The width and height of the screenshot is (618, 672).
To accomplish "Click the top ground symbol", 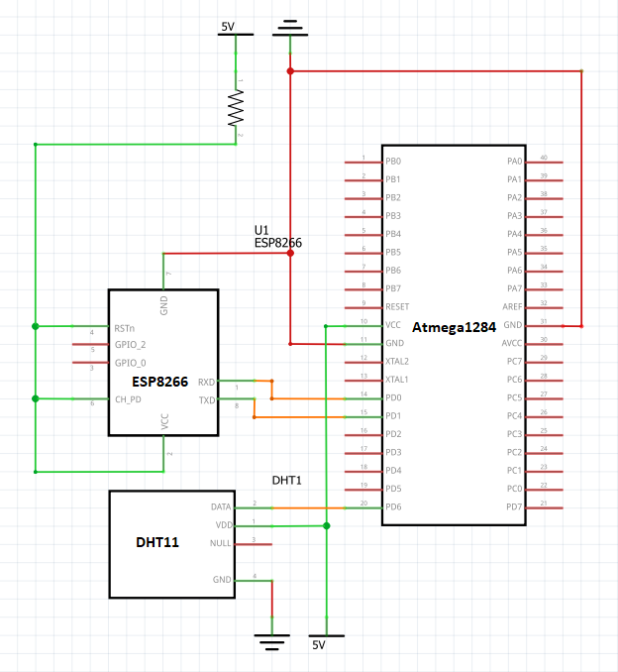I will pyautogui.click(x=290, y=28).
